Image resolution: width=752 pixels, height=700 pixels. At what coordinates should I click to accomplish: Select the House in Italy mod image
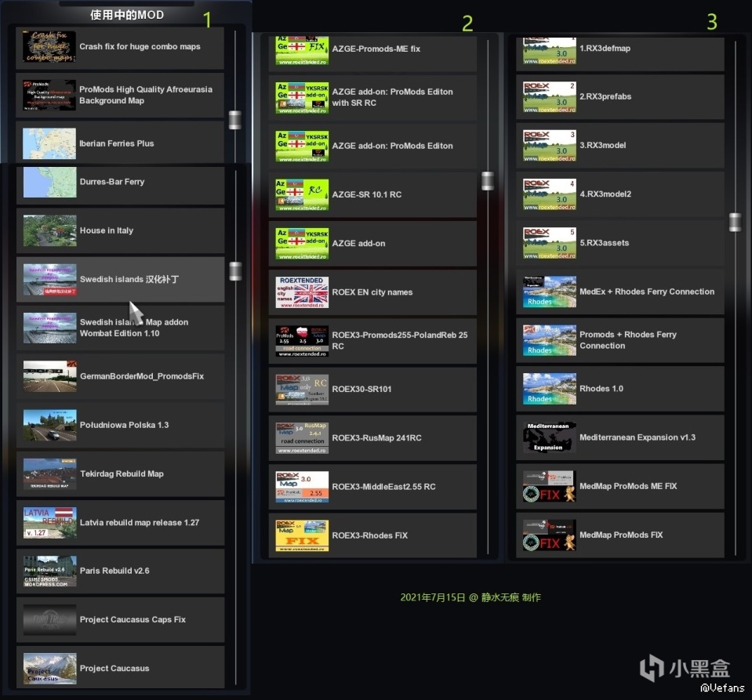[x=50, y=230]
